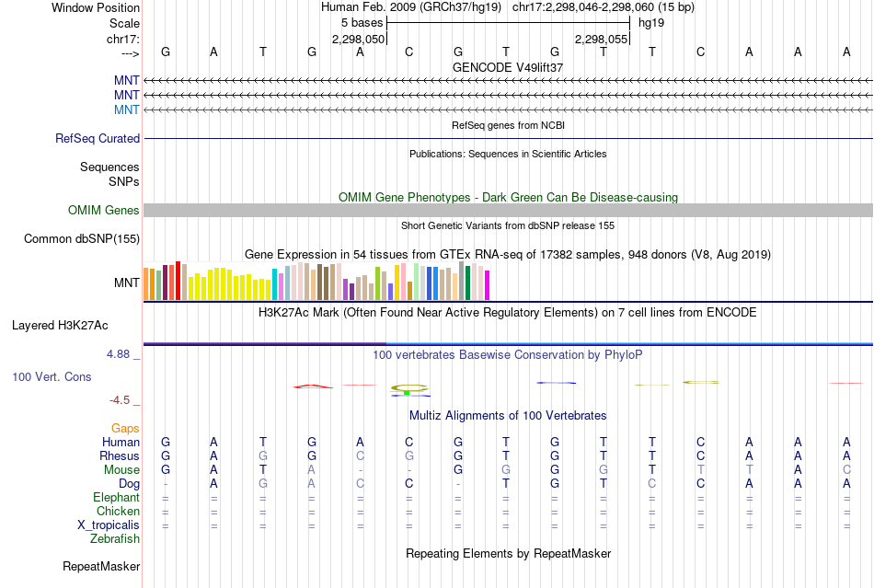Screen dimensions: 874x588
Task: Open the OMIM Gene Phenotypes track title
Action: (508, 197)
